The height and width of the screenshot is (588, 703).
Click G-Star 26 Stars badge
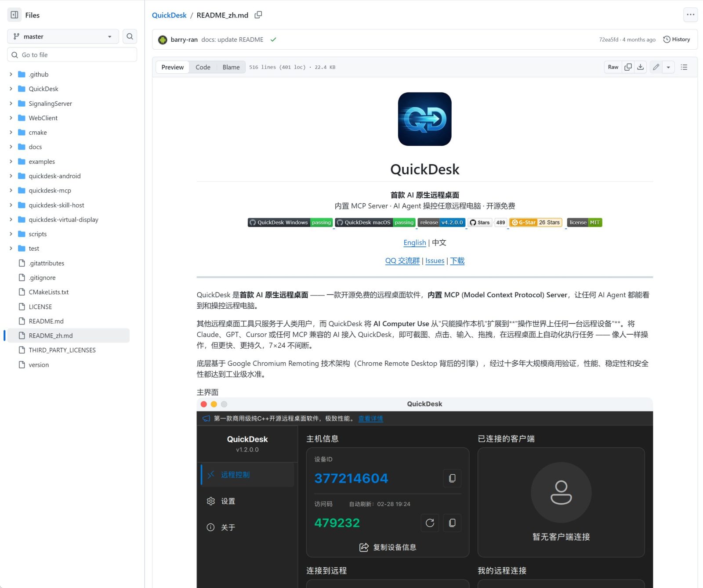coord(536,223)
